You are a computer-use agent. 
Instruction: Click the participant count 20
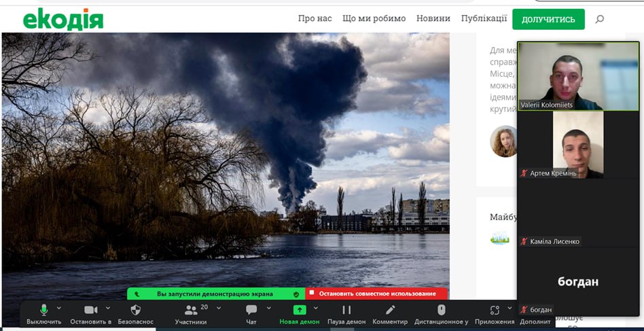click(x=204, y=307)
